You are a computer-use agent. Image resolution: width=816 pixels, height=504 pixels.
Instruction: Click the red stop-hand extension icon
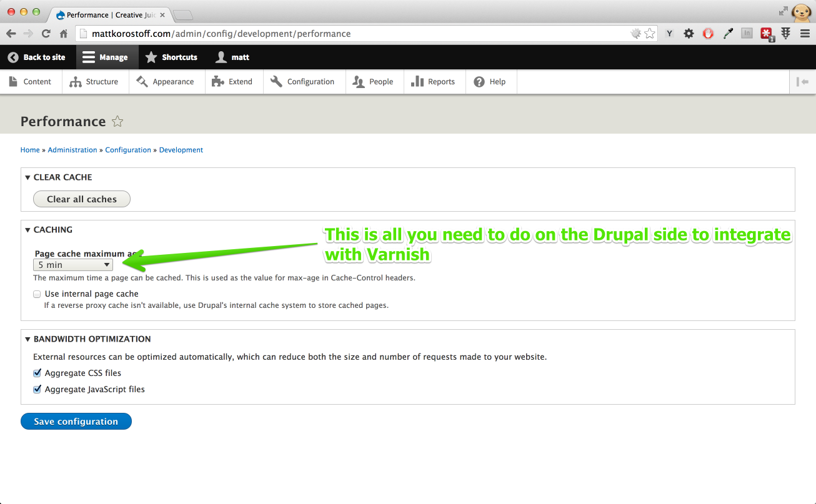point(708,34)
